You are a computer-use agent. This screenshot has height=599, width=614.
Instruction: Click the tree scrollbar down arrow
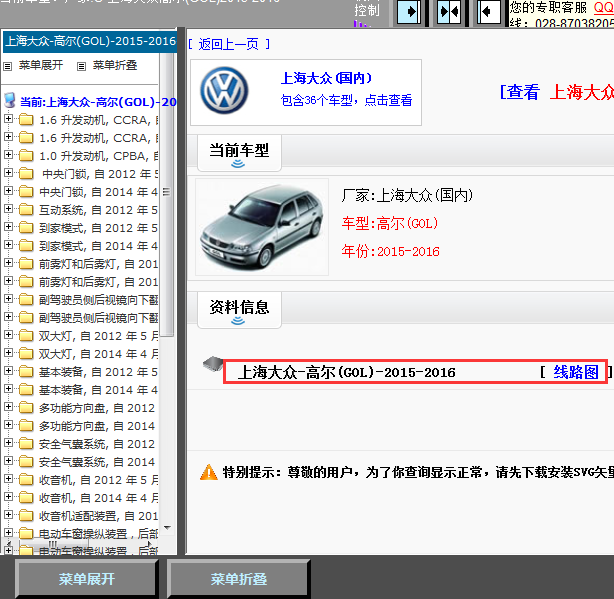point(167,528)
